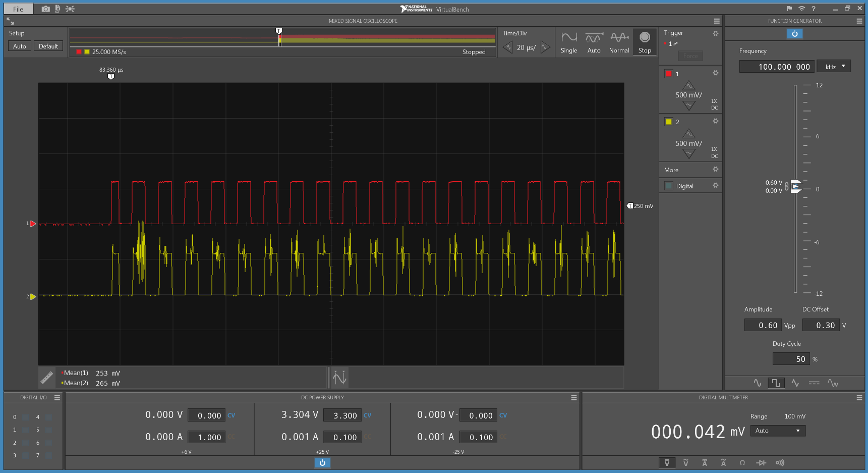Toggle digital I/O line 7
This screenshot has height=473, width=868.
[49, 455]
